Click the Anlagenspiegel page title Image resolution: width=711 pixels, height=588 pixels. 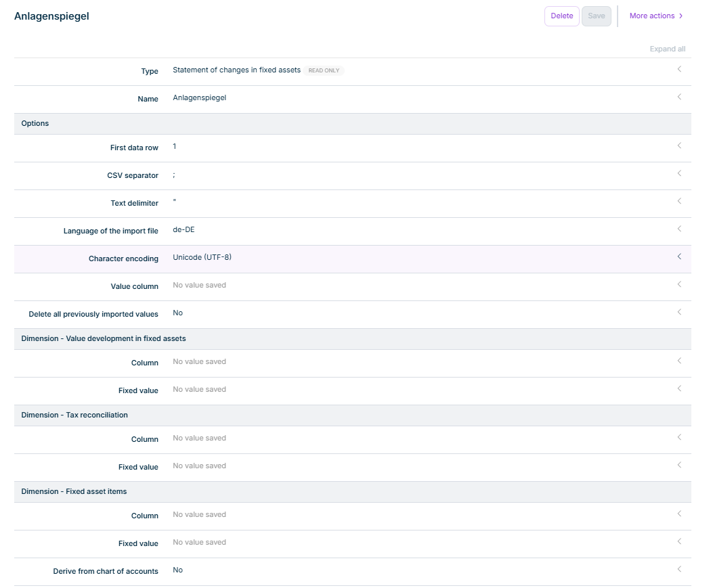click(51, 16)
